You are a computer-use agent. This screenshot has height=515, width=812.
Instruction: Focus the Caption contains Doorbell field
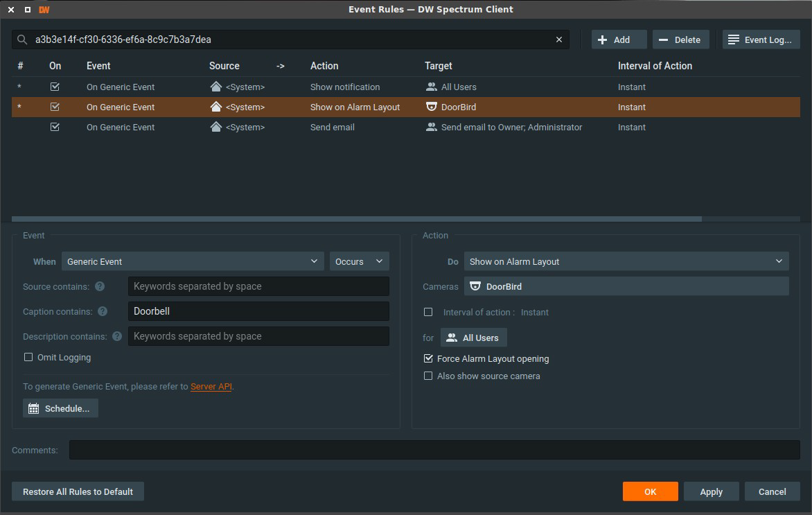tap(259, 311)
